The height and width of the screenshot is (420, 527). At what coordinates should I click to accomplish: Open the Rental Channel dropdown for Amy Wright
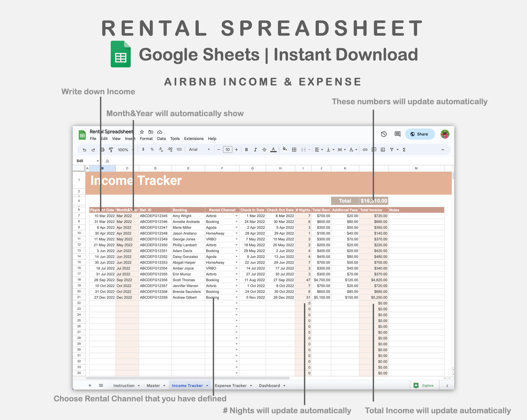click(236, 216)
